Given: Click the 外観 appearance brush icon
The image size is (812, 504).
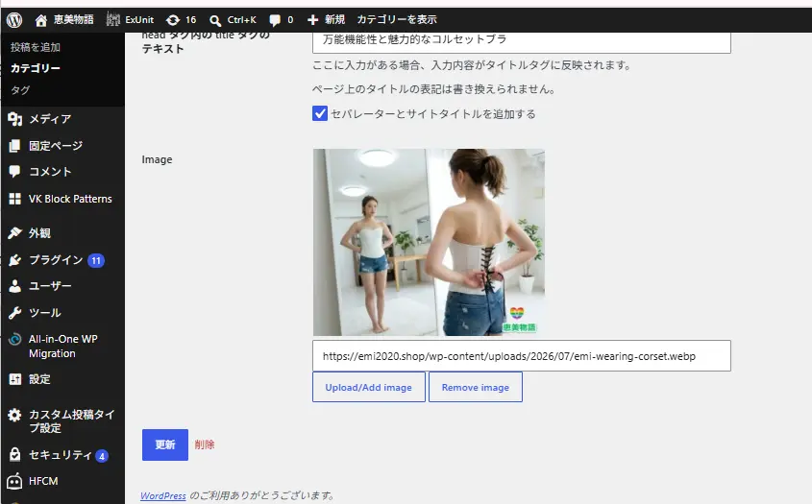Looking at the screenshot, I should click(15, 233).
